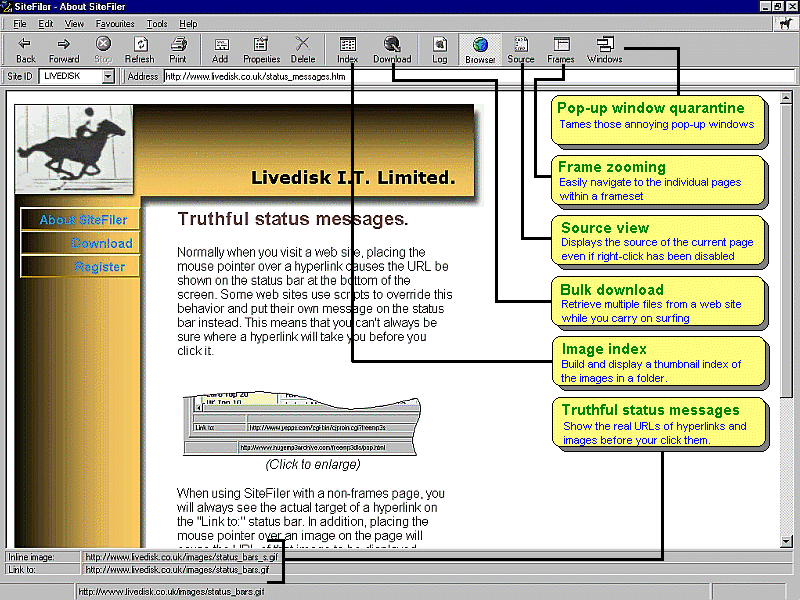Click the 'Link to:' label

pos(22,569)
